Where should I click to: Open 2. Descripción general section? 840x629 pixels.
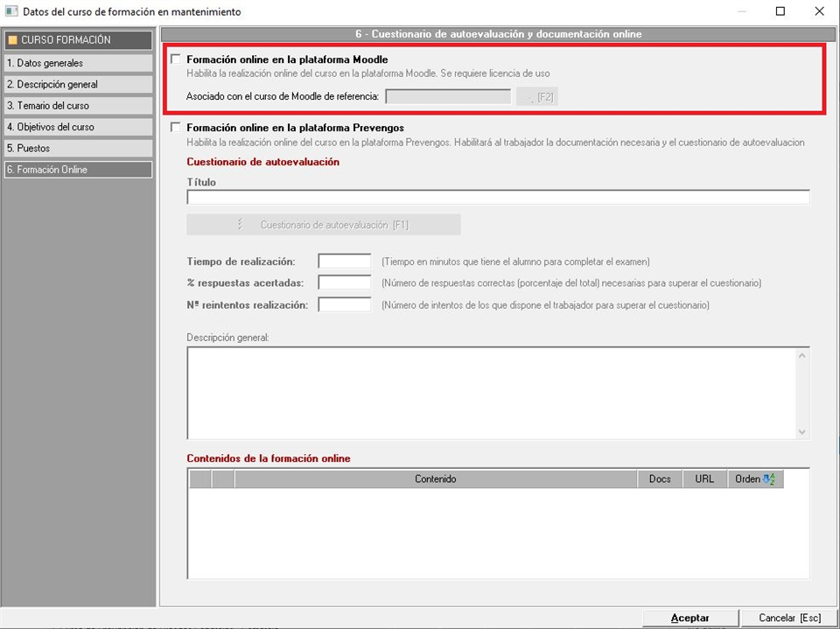point(77,85)
